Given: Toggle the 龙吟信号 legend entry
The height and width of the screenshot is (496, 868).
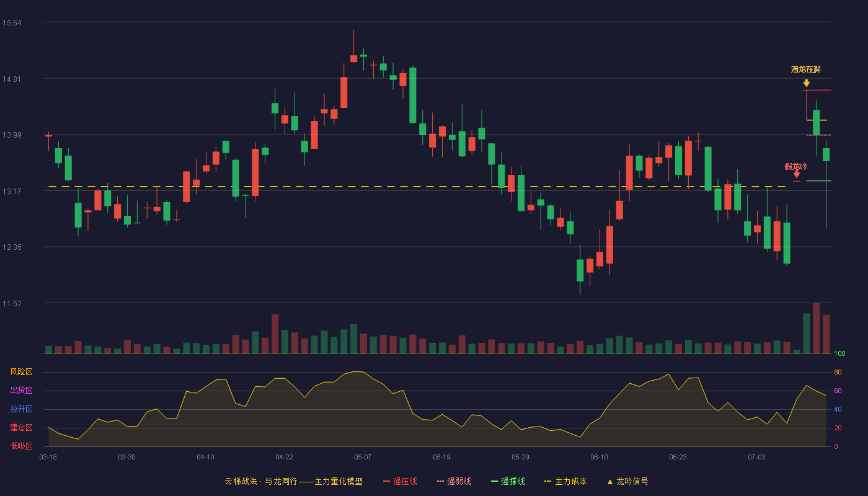Looking at the screenshot, I should tap(627, 481).
